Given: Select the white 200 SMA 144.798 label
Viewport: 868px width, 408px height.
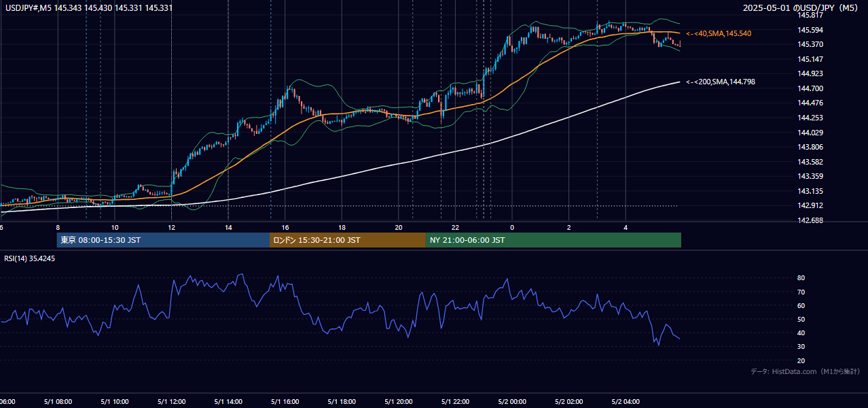Looking at the screenshot, I should pyautogui.click(x=721, y=82).
